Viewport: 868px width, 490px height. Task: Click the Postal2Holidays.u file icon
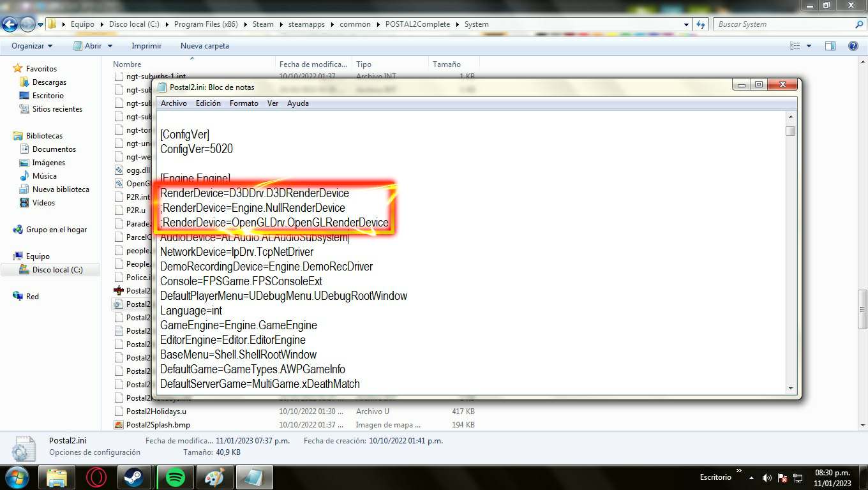coord(119,412)
